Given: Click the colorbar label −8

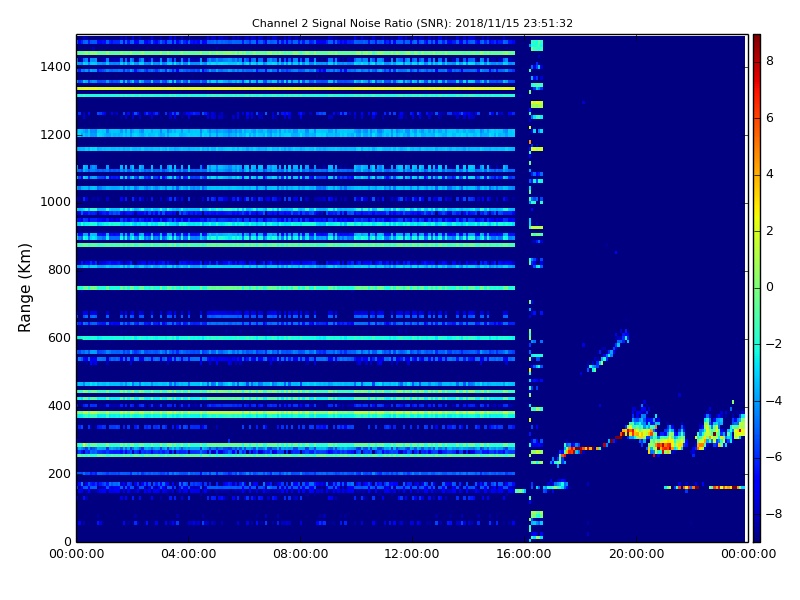Looking at the screenshot, I should (773, 514).
